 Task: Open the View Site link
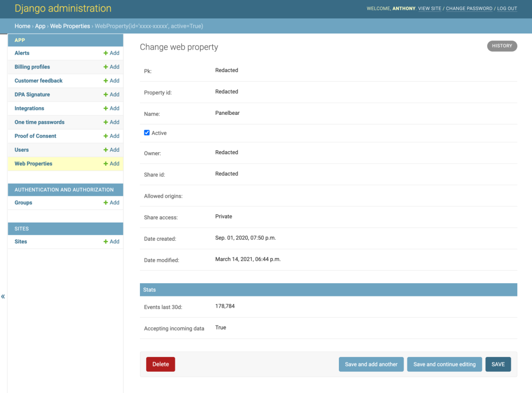pyautogui.click(x=430, y=8)
